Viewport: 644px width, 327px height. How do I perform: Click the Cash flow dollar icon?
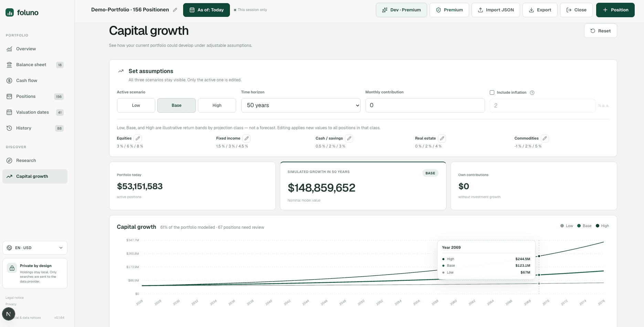(x=9, y=81)
